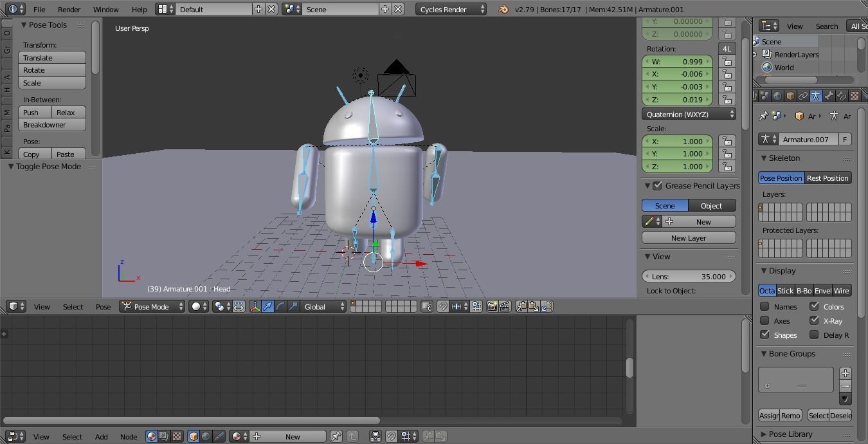Uncheck the Shapes display checkbox
868x444 pixels.
tap(764, 335)
